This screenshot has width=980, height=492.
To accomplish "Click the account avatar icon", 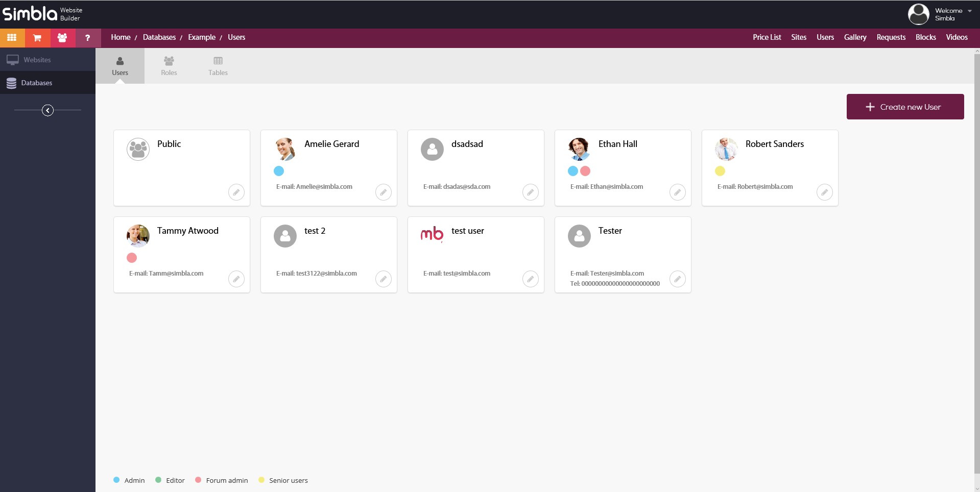I will point(918,14).
